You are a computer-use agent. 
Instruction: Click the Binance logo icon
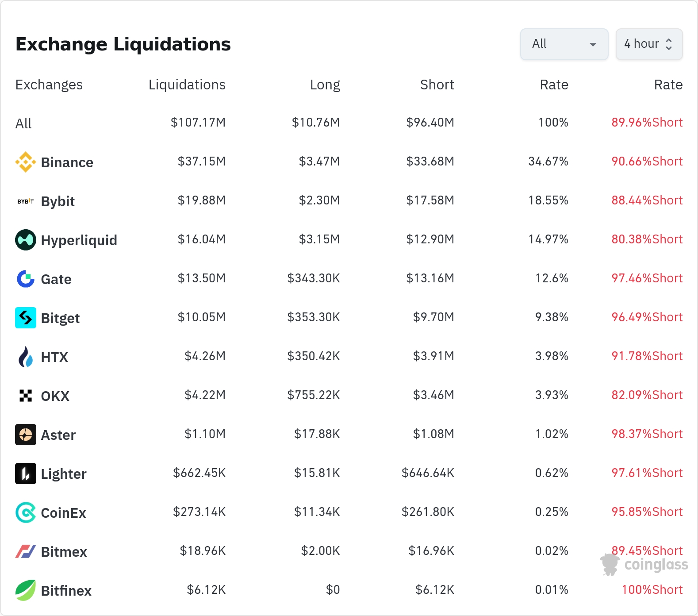coord(26,162)
